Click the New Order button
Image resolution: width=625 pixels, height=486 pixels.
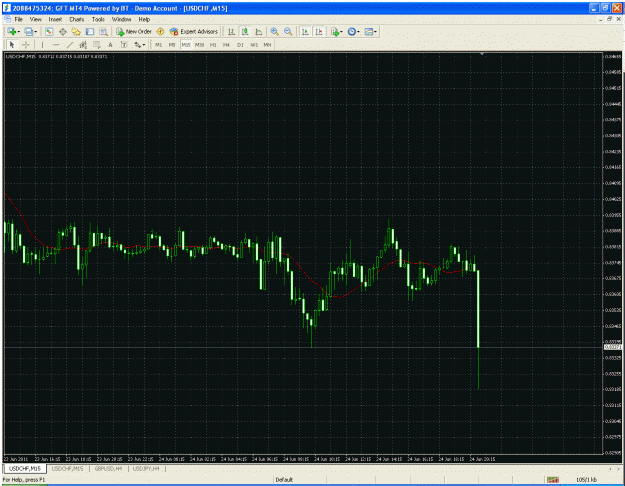click(134, 31)
